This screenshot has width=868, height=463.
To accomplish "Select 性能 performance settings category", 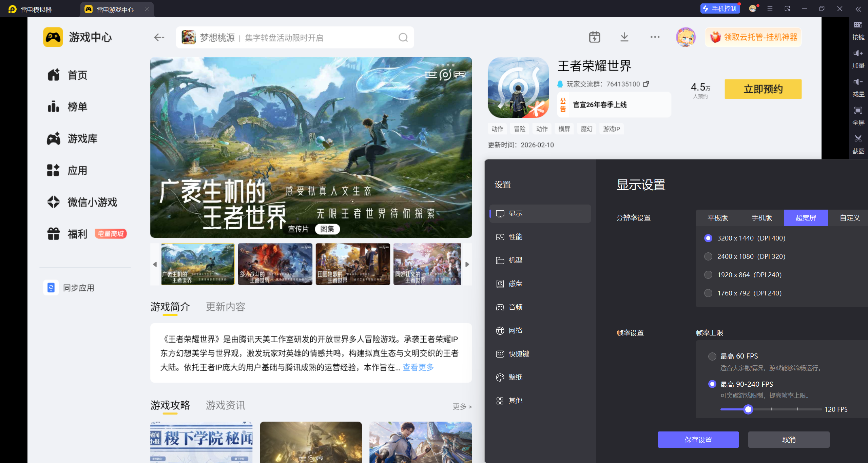I will (x=540, y=237).
